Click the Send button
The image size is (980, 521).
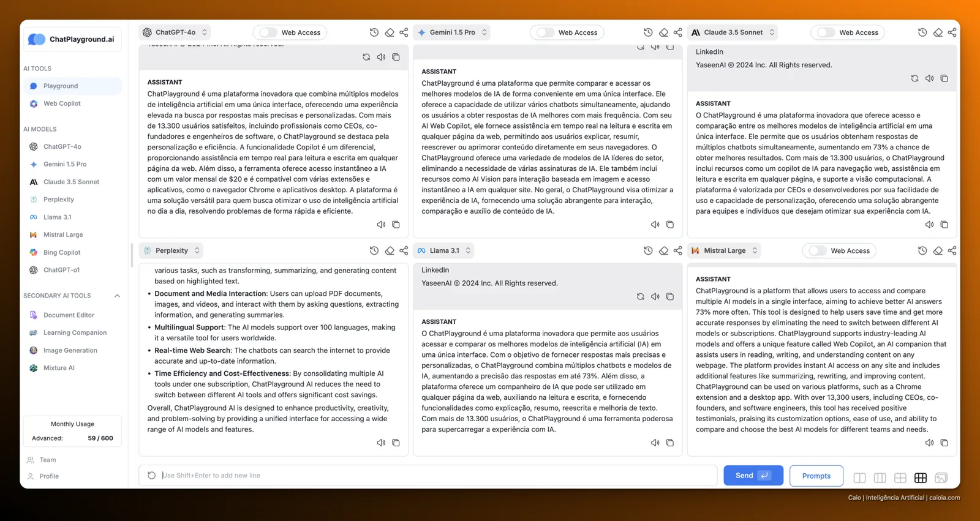[753, 476]
